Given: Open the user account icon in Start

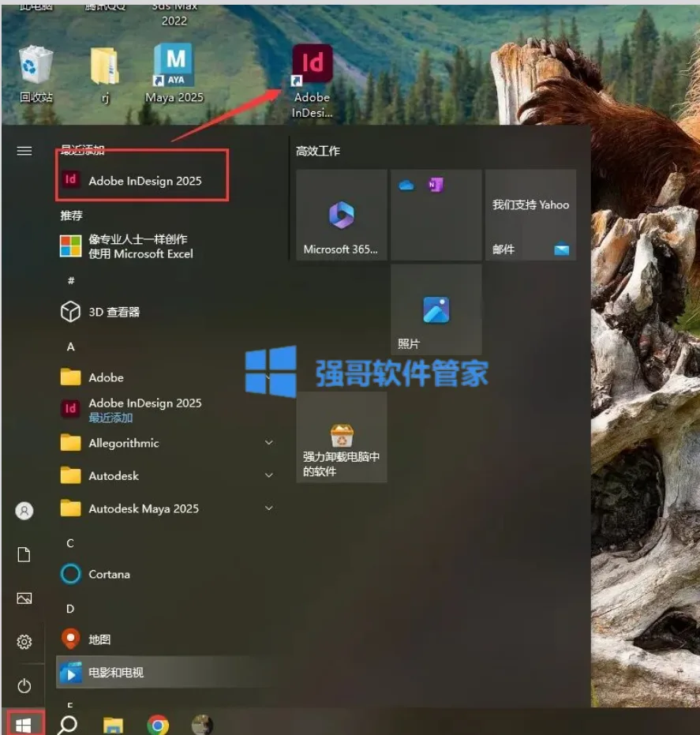Looking at the screenshot, I should (24, 511).
